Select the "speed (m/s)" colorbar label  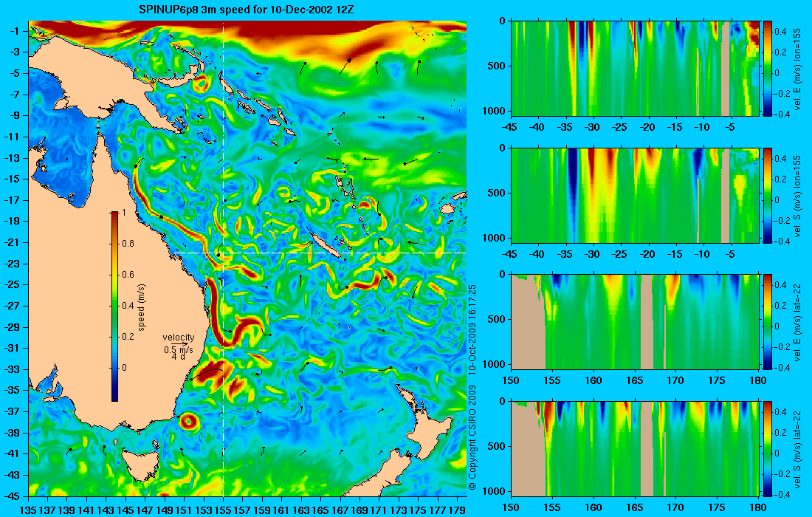[x=142, y=307]
